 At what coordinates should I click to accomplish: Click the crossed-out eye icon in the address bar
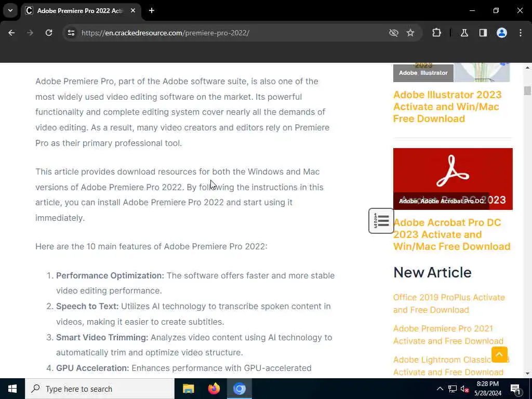(394, 33)
